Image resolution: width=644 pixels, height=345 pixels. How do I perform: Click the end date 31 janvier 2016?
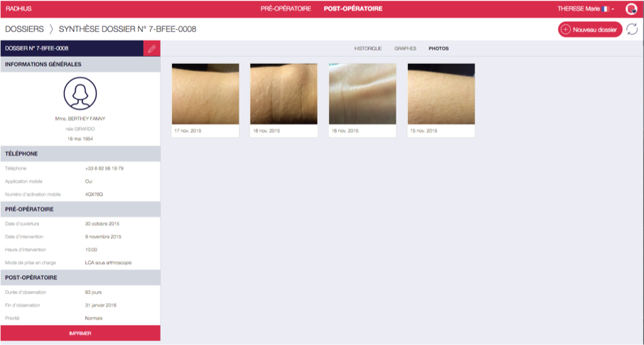click(101, 306)
